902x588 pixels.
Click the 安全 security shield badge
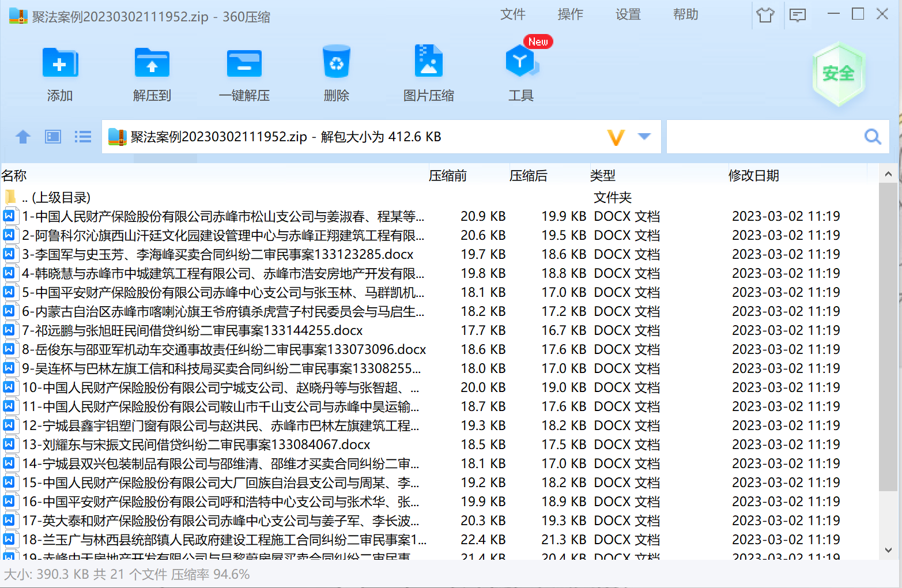click(x=839, y=74)
